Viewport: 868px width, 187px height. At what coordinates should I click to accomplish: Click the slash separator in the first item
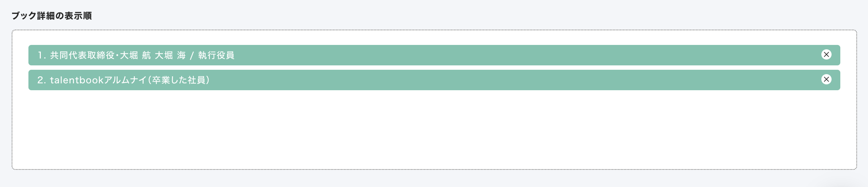point(192,56)
